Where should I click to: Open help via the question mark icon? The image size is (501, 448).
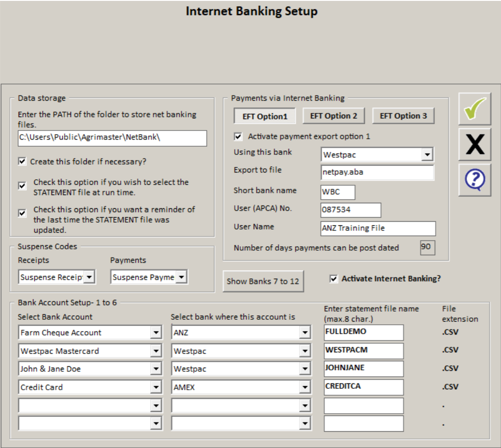pos(474,180)
